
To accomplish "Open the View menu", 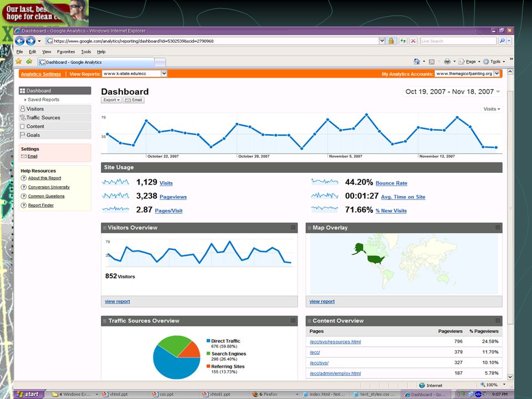I will (x=47, y=52).
